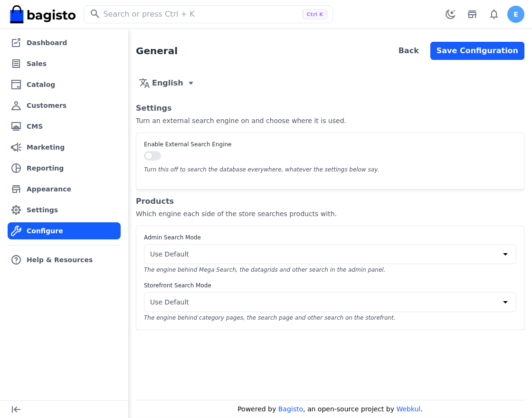Image resolution: width=532 pixels, height=418 pixels.
Task: Click the Products section heading
Action: 155,201
